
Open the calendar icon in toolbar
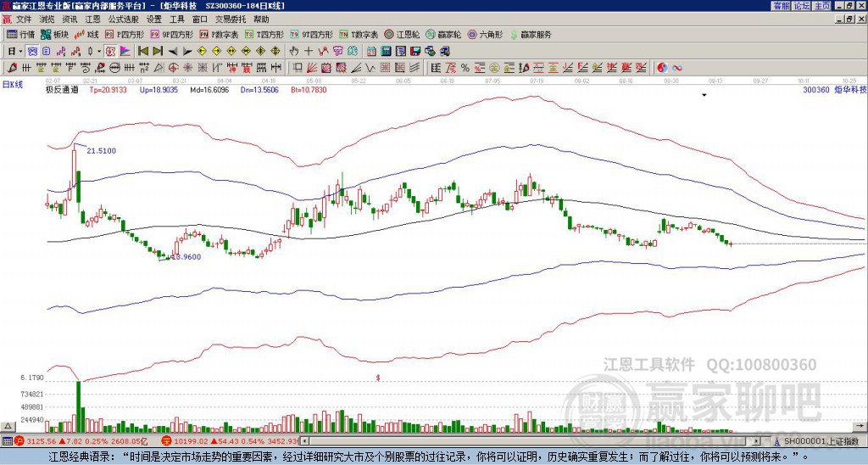(371, 51)
